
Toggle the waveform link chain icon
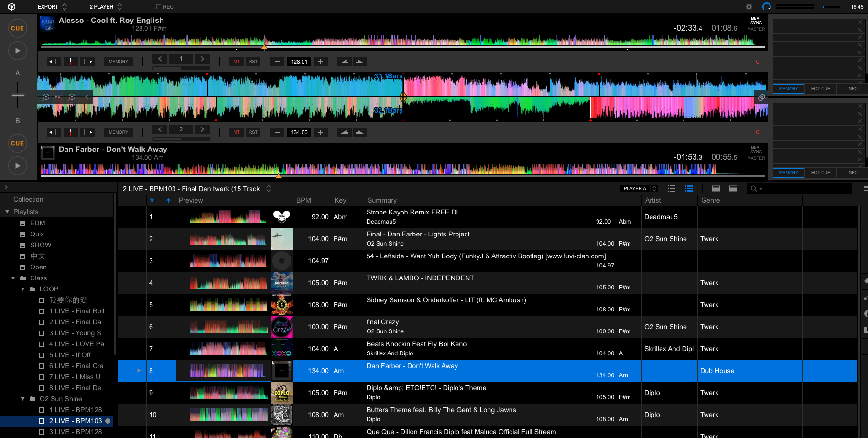point(761,97)
